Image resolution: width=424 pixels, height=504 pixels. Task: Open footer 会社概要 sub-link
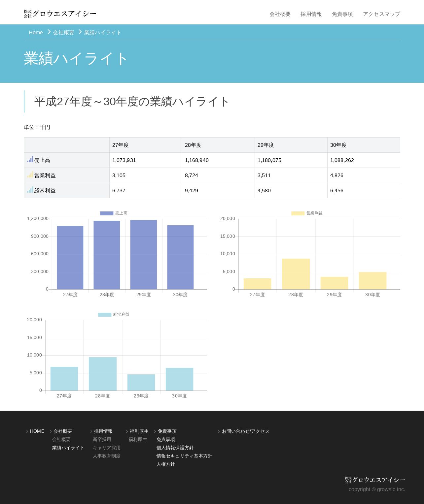61,439
